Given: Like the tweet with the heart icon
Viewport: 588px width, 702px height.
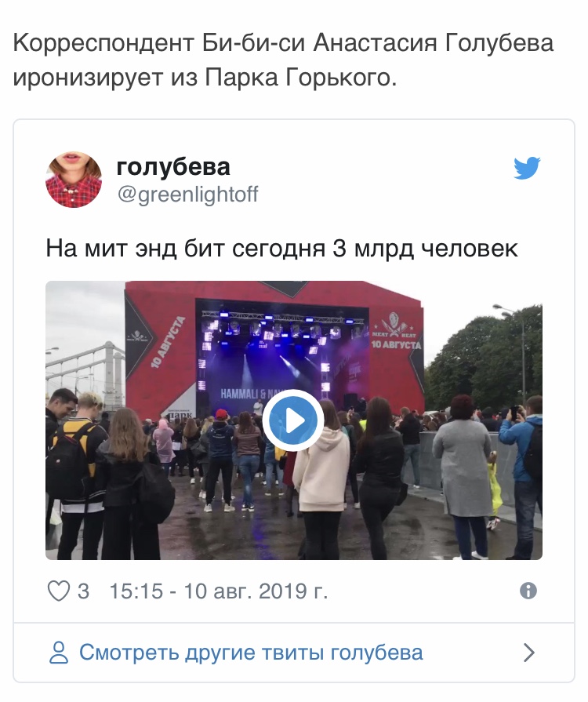Looking at the screenshot, I should click(59, 591).
